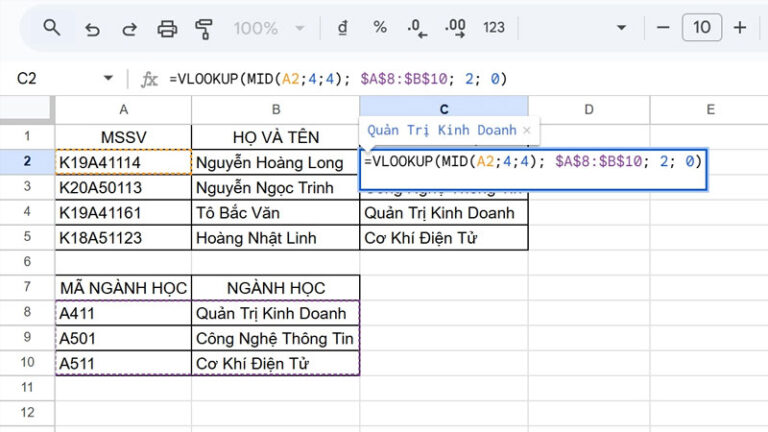768x432 pixels.
Task: Select column E header
Action: (x=709, y=109)
